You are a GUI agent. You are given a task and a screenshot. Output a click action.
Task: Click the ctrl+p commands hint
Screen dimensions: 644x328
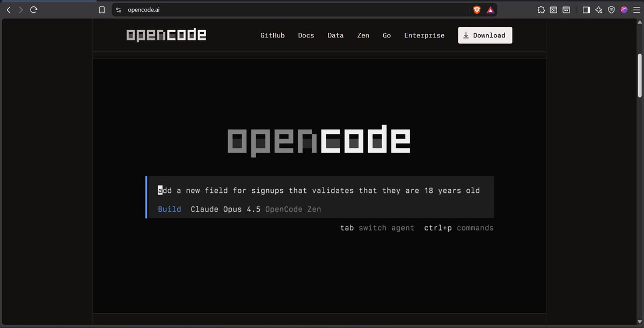point(459,228)
